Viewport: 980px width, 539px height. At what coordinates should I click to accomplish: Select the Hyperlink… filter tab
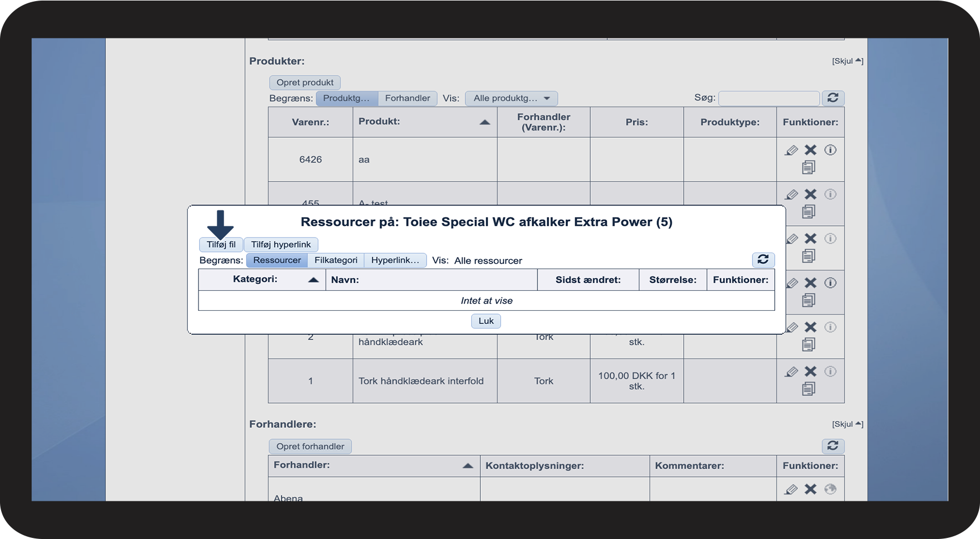pyautogui.click(x=395, y=260)
